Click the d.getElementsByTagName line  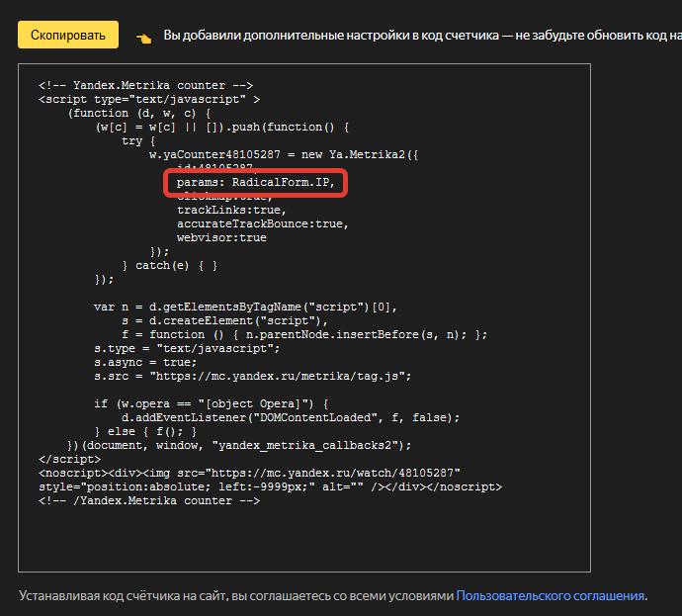(x=245, y=308)
